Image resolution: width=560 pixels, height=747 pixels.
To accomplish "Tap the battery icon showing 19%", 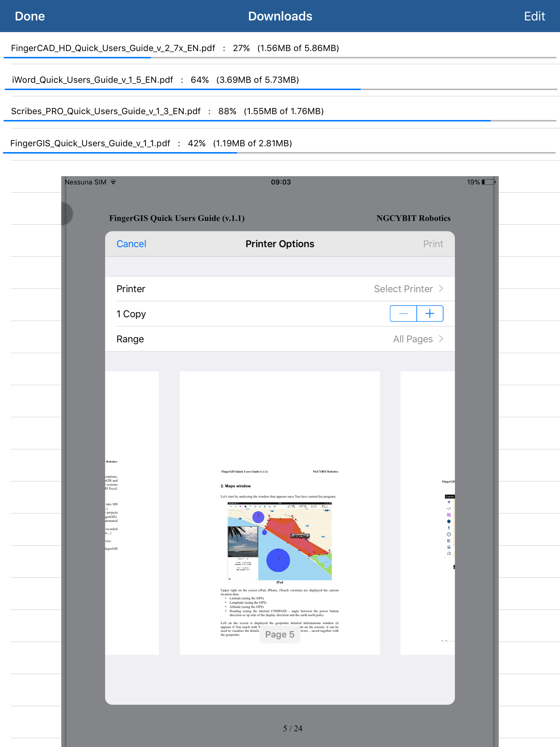I will coord(489,182).
